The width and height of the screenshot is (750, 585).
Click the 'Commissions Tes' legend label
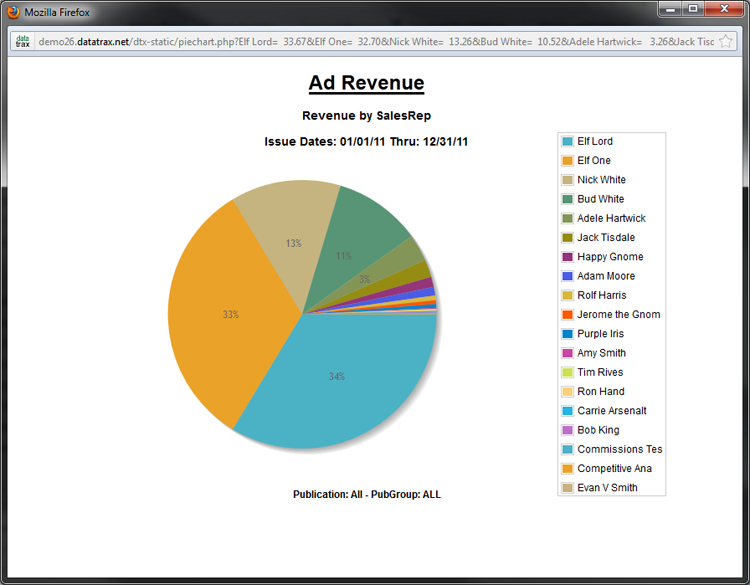click(x=619, y=449)
